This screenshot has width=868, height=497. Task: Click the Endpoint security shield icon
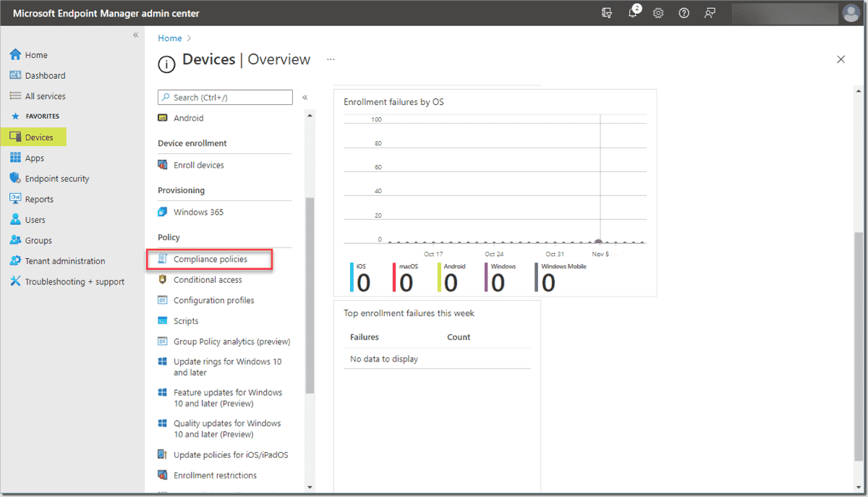coord(15,179)
